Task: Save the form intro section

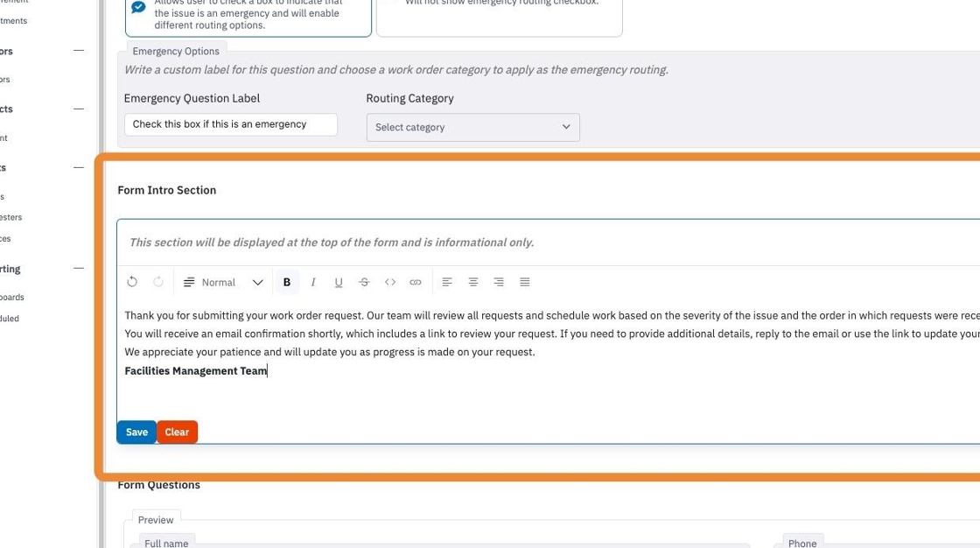Action: [136, 432]
